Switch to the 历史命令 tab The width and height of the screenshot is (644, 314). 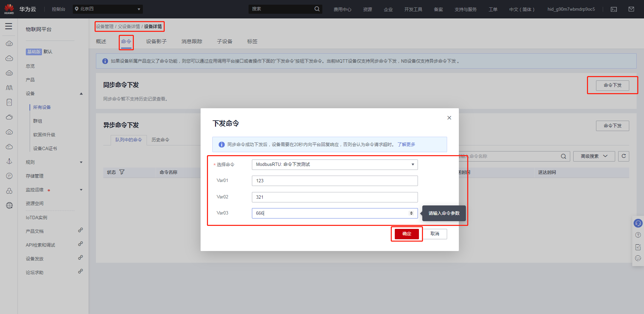pos(160,140)
